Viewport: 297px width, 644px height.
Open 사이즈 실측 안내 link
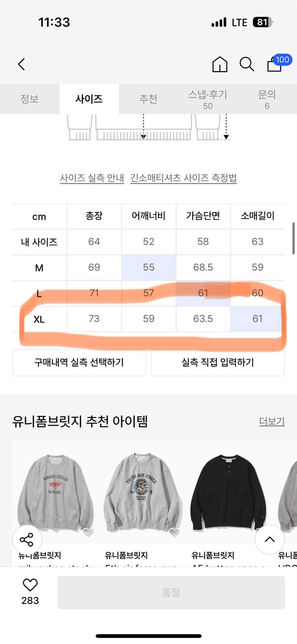click(91, 177)
